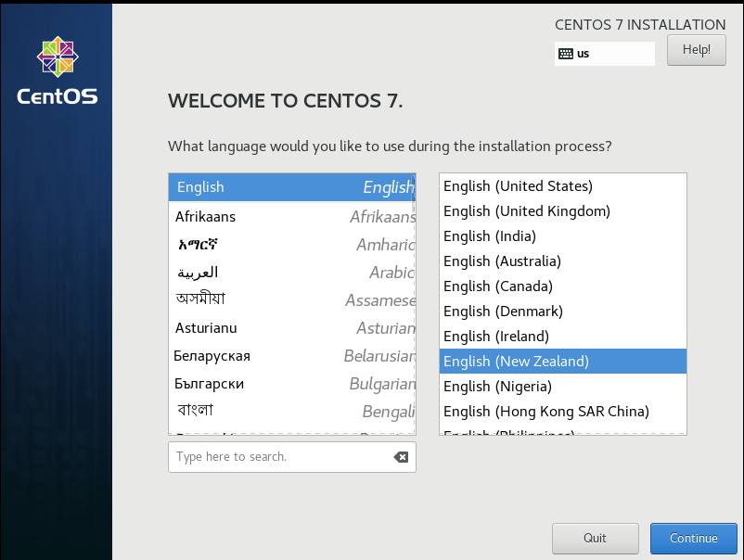Click the us keyboard layout indicator
The image size is (744, 560).
(605, 54)
